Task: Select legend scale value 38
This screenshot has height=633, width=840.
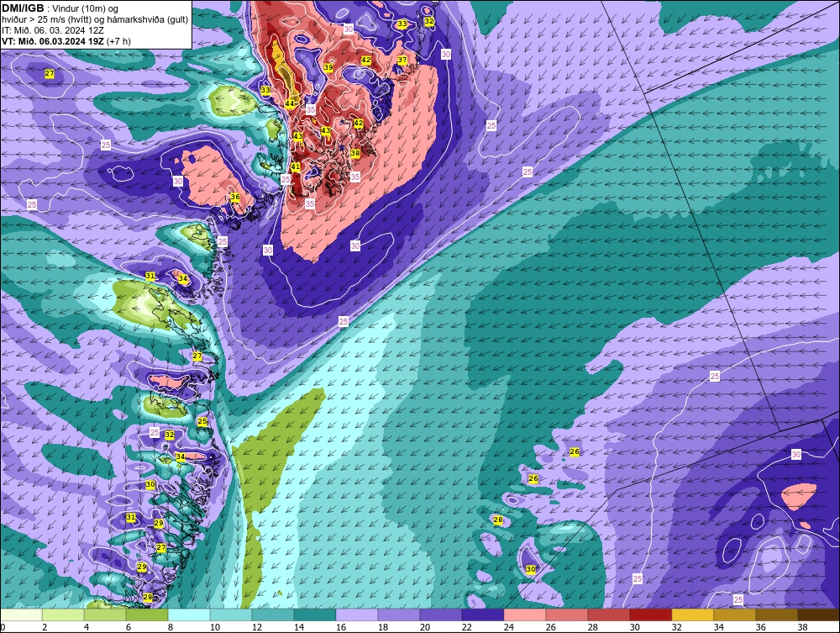Action: click(x=802, y=627)
